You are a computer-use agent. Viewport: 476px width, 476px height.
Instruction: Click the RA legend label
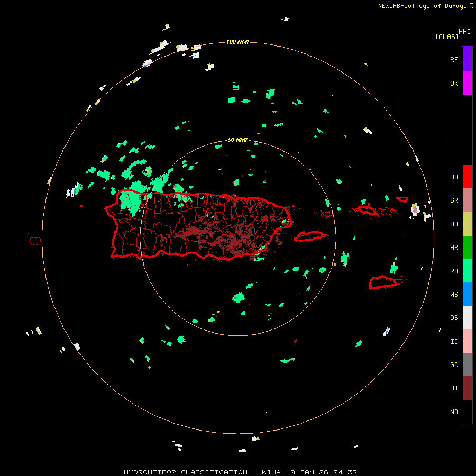tap(454, 271)
